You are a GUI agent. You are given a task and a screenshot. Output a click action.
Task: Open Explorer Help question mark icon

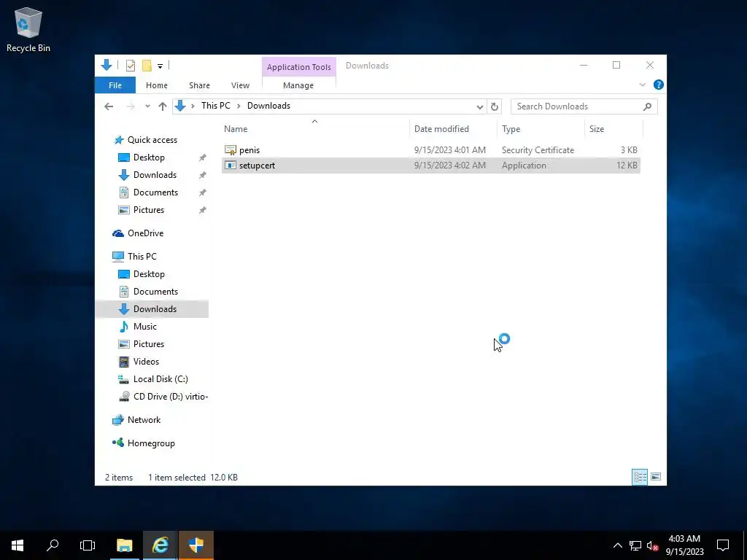point(659,85)
